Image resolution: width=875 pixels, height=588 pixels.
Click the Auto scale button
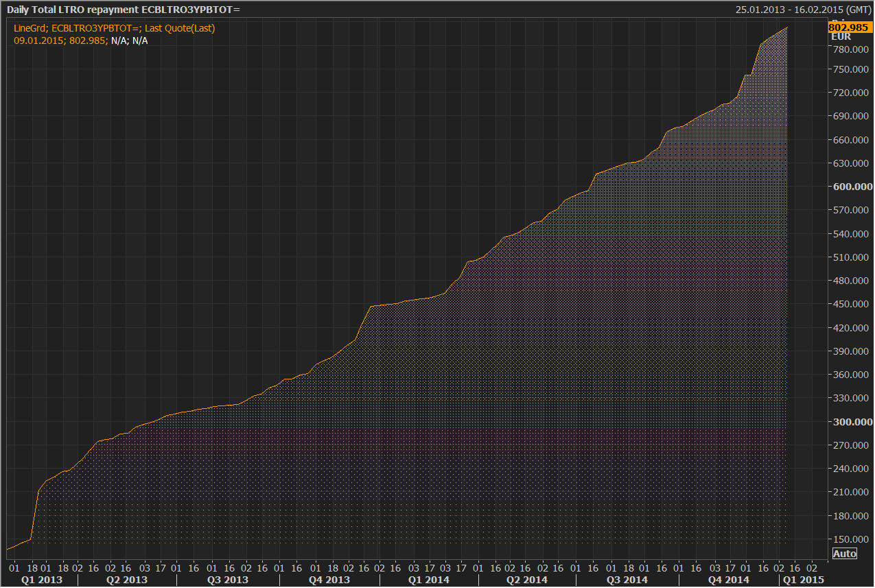click(844, 554)
